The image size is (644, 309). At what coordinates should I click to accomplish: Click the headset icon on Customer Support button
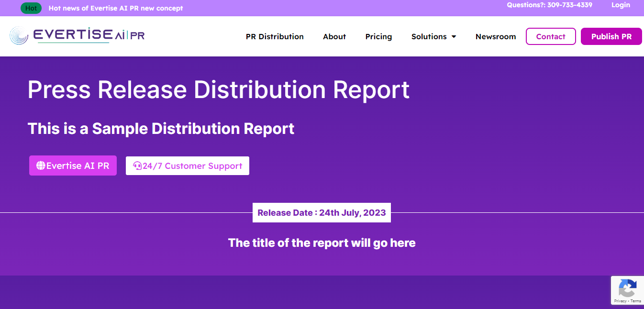137,166
